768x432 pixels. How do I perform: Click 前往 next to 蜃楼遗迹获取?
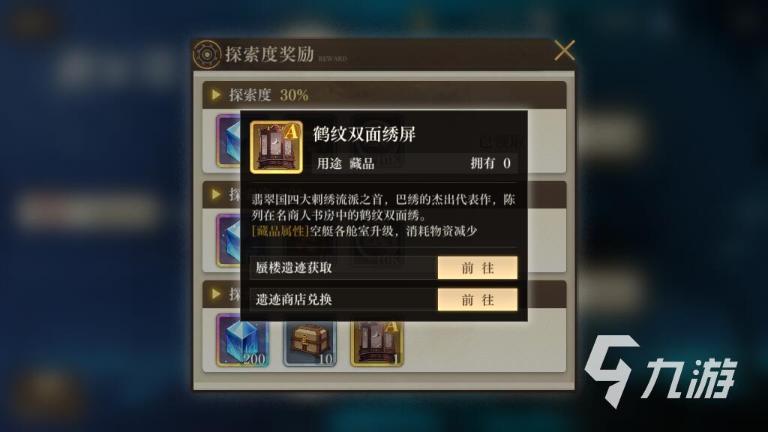pyautogui.click(x=478, y=268)
